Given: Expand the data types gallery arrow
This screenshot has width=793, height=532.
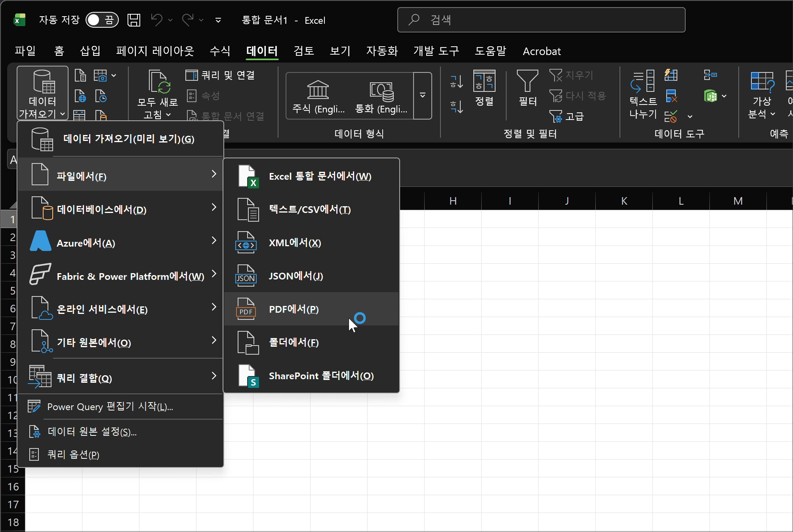Looking at the screenshot, I should pyautogui.click(x=423, y=96).
